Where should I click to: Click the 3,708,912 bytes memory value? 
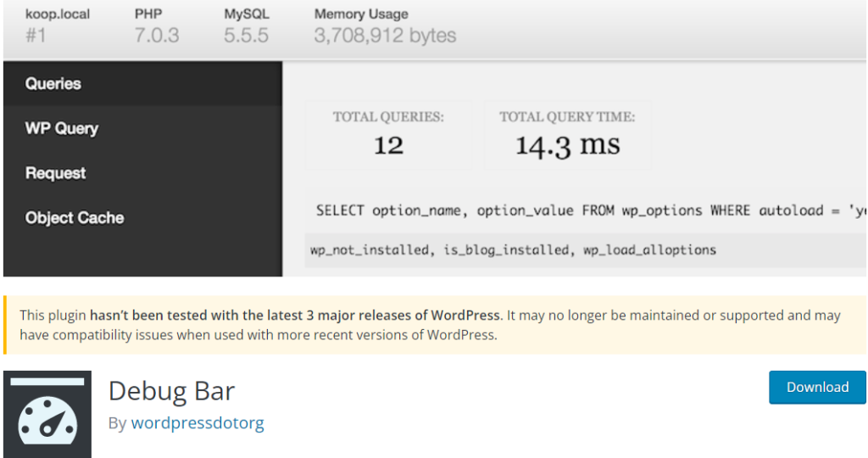[385, 36]
